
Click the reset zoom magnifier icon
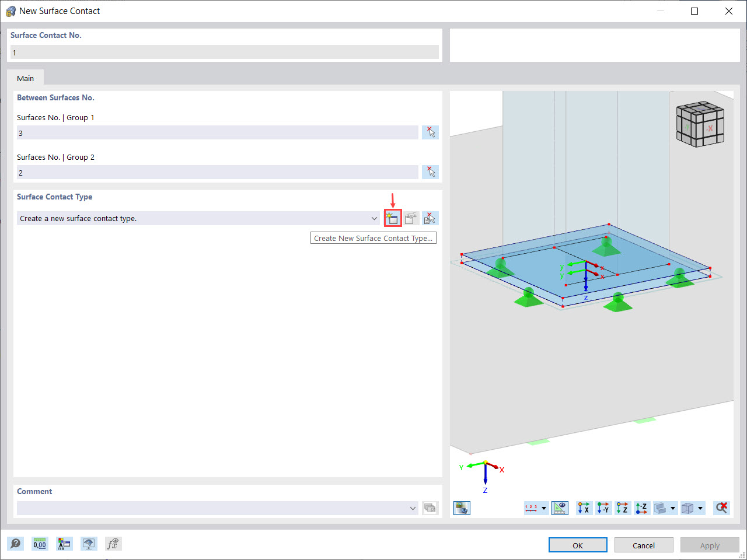pos(722,508)
